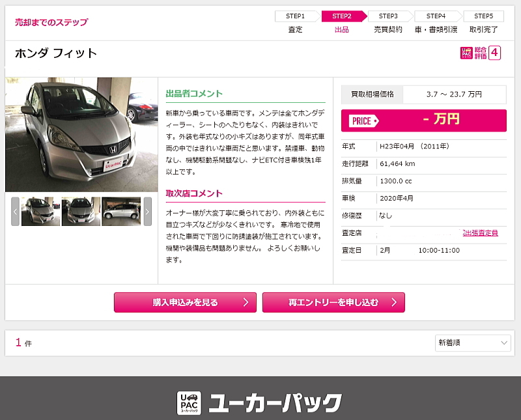Click the 出品者コメント heading
This screenshot has height=420, width=521.
point(194,94)
